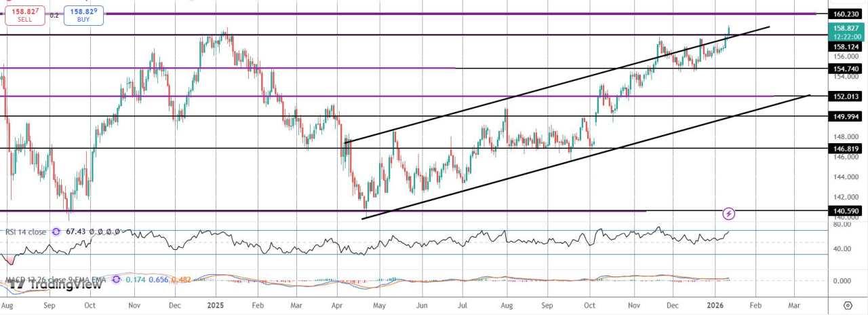Screen dimensions: 868x315
Task: Click the 2025 label on time axis
Action: 216,305
